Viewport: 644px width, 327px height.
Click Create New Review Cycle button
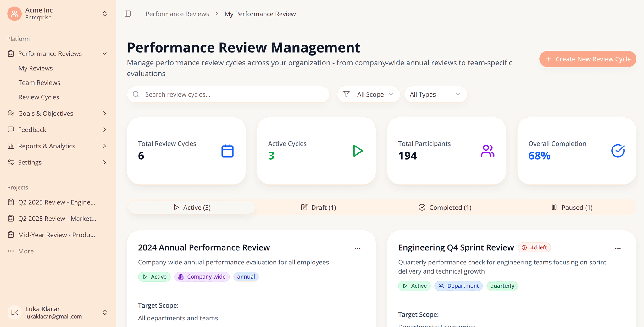coord(588,59)
